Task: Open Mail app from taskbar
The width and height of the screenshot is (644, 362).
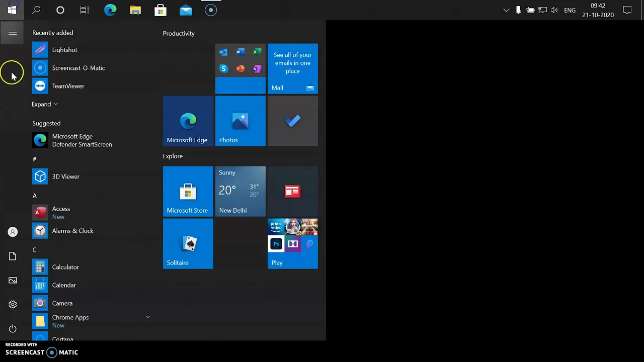Action: click(x=186, y=10)
